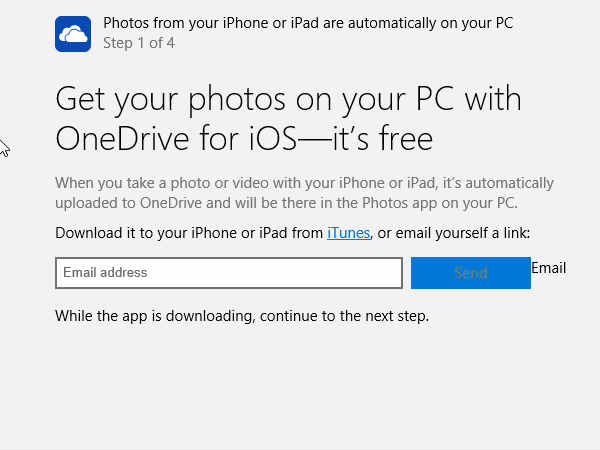Click the 'or email yourself a link' text
The image size is (600, 450).
click(x=455, y=233)
